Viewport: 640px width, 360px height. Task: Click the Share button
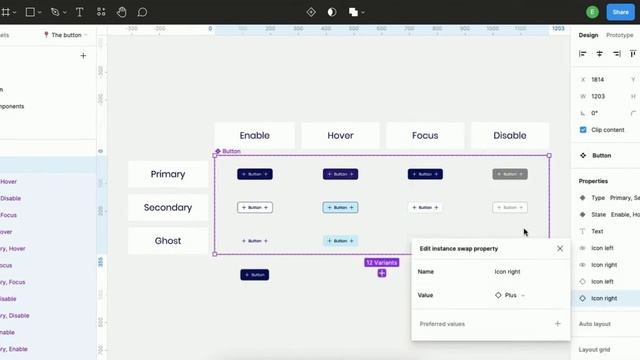point(620,12)
